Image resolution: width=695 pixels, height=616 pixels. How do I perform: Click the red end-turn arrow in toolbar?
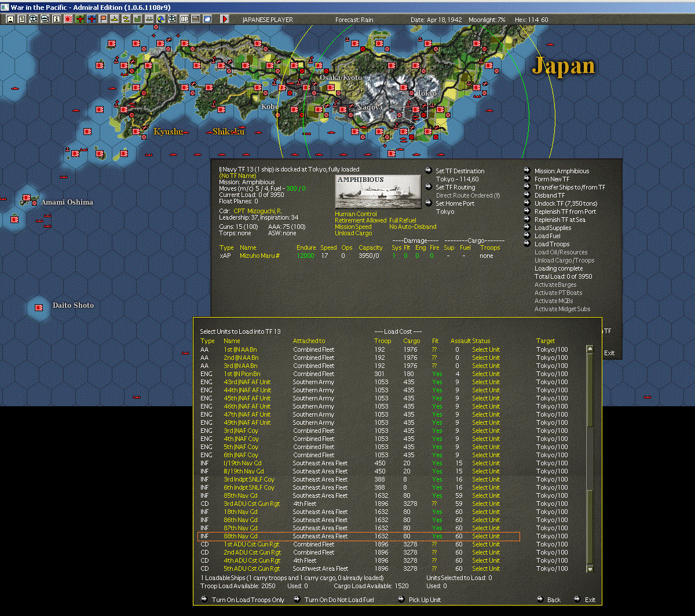(225, 19)
